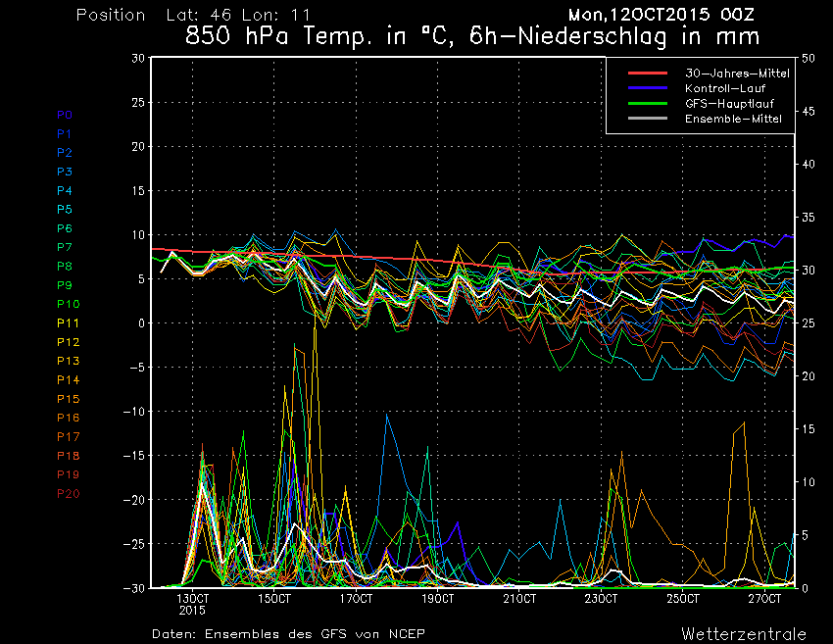Click the Wetterzentrale credit text
The height and width of the screenshot is (644, 833).
click(743, 633)
